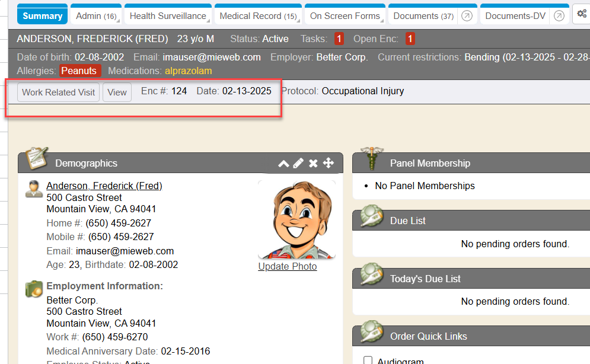Click the pop-out arrow icon on Documents-DV tab

[559, 16]
